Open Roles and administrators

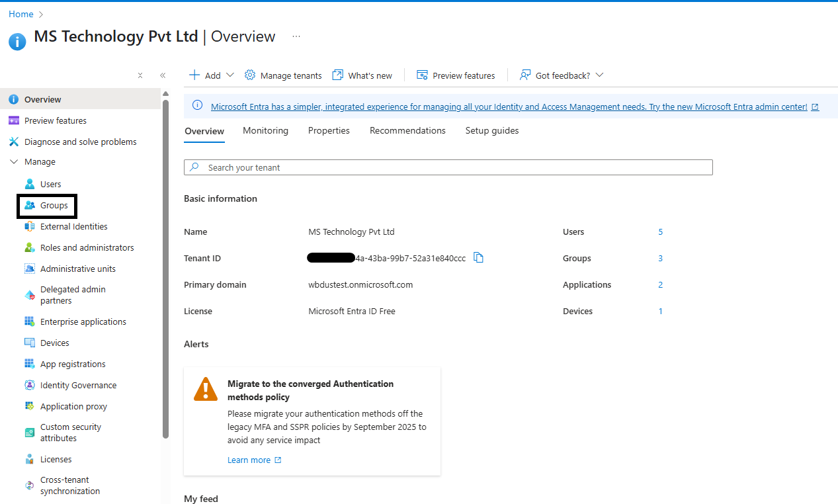coord(85,247)
